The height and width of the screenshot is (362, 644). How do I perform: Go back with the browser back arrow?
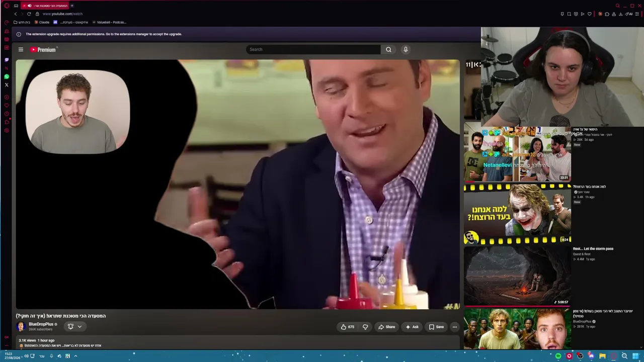tap(15, 14)
